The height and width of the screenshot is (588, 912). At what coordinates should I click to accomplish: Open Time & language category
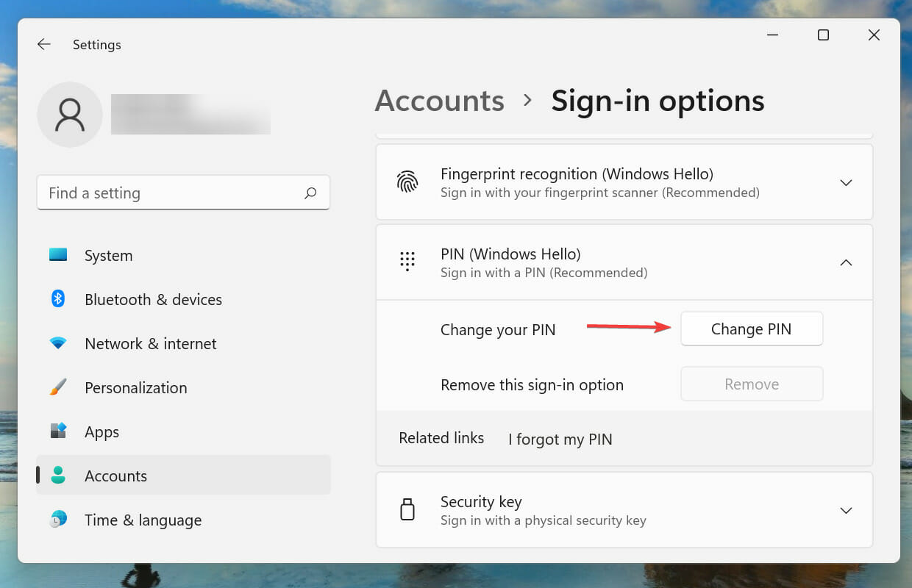[x=183, y=520]
